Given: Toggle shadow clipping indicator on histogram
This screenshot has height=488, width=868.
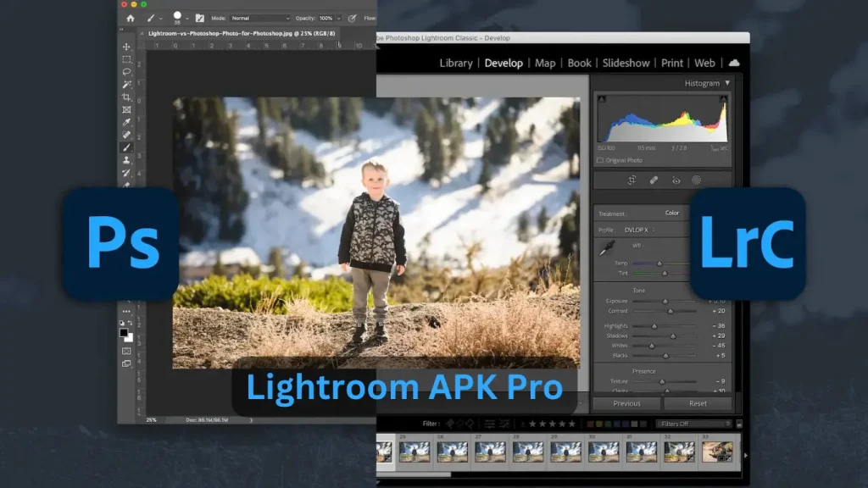Looking at the screenshot, I should (602, 99).
